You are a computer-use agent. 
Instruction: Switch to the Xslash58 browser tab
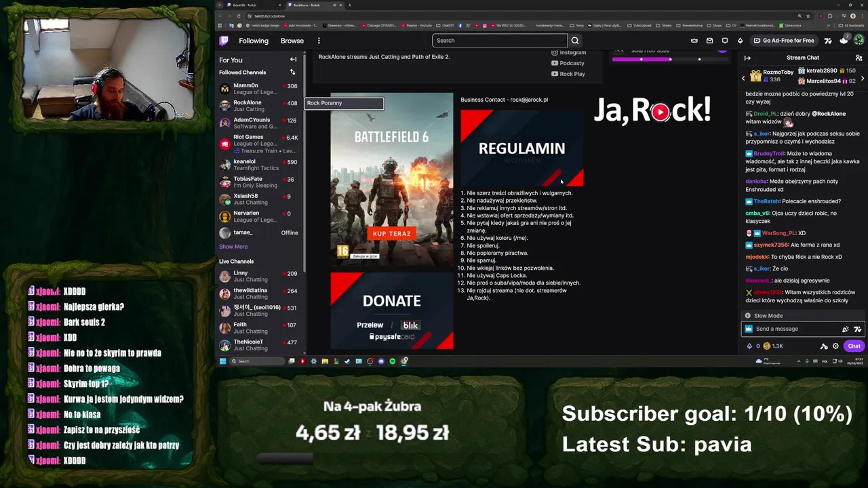[x=251, y=5]
